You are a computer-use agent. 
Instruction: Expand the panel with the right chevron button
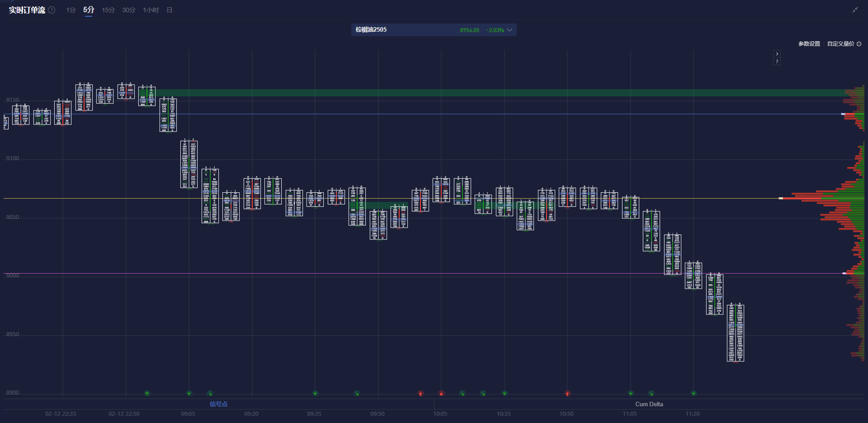click(777, 54)
